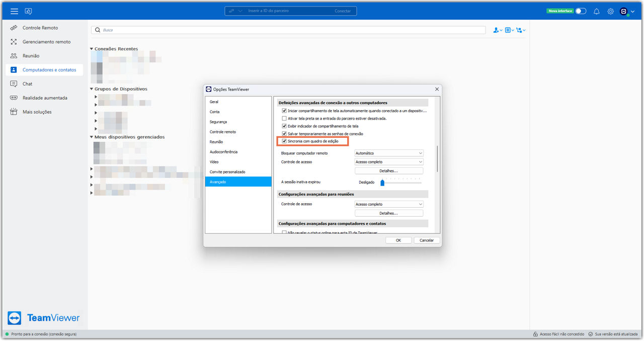Image resolution: width=644 pixels, height=341 pixels.
Task: Click the magnifier icon in Busca field
Action: [97, 30]
